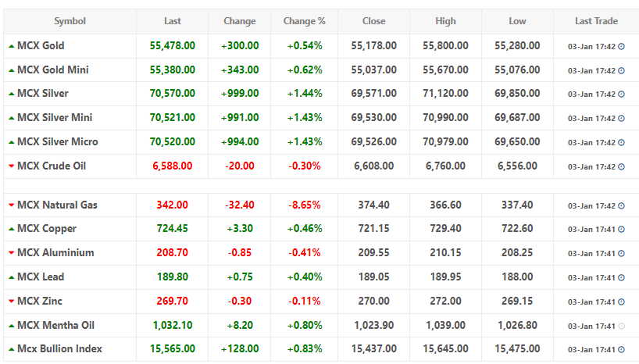Viewport: 639px width, 364px height.
Task: Select the 55,478.00 last price cell
Action: click(173, 45)
